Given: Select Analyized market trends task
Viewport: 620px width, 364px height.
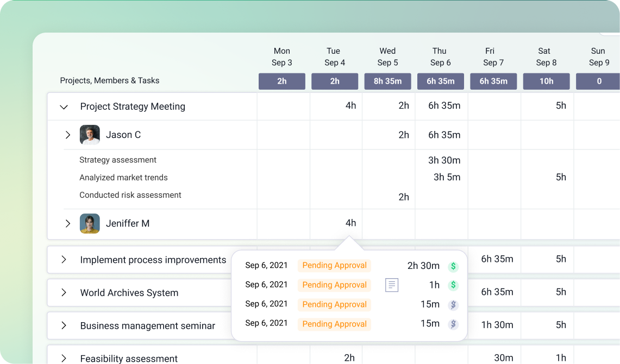Looking at the screenshot, I should coord(123,178).
